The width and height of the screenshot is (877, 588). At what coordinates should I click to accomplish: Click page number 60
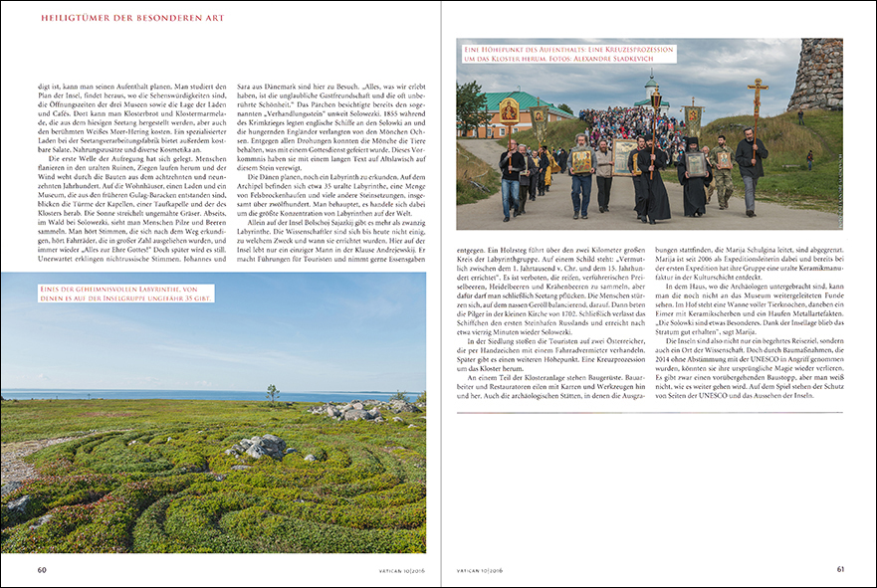click(42, 569)
